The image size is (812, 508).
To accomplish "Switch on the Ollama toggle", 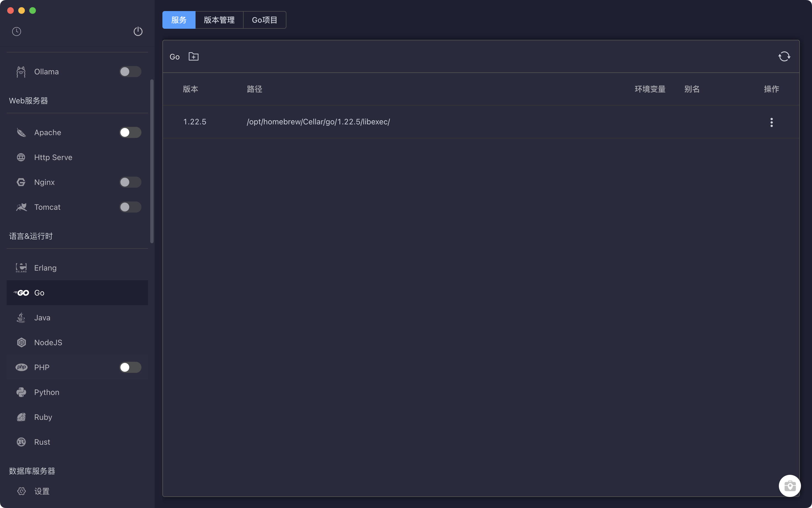I will pos(130,72).
